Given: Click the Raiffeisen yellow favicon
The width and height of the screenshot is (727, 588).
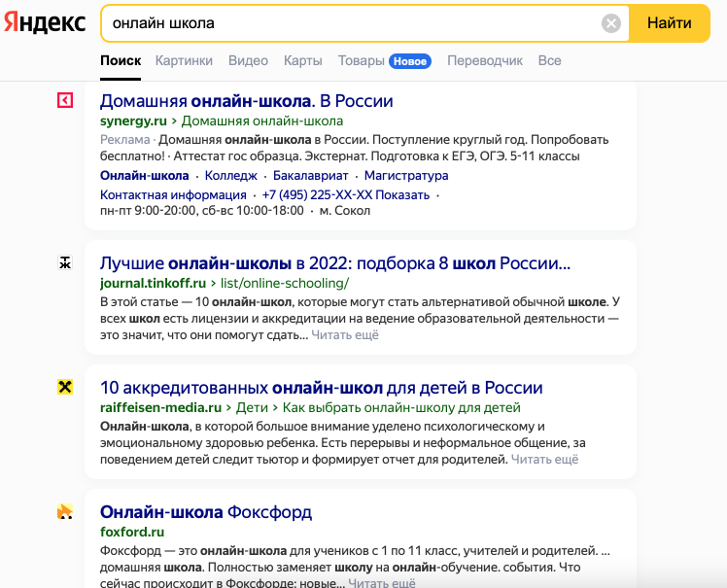Looking at the screenshot, I should point(65,387).
